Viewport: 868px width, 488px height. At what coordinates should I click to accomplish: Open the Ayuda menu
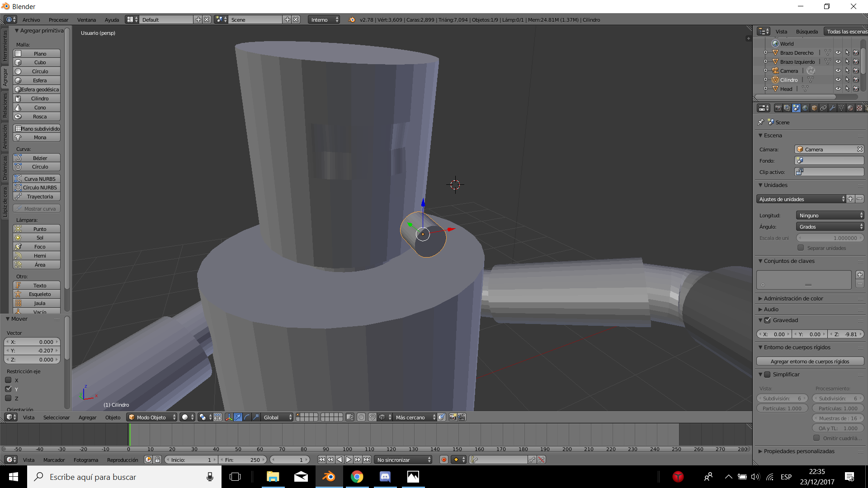pyautogui.click(x=112, y=19)
